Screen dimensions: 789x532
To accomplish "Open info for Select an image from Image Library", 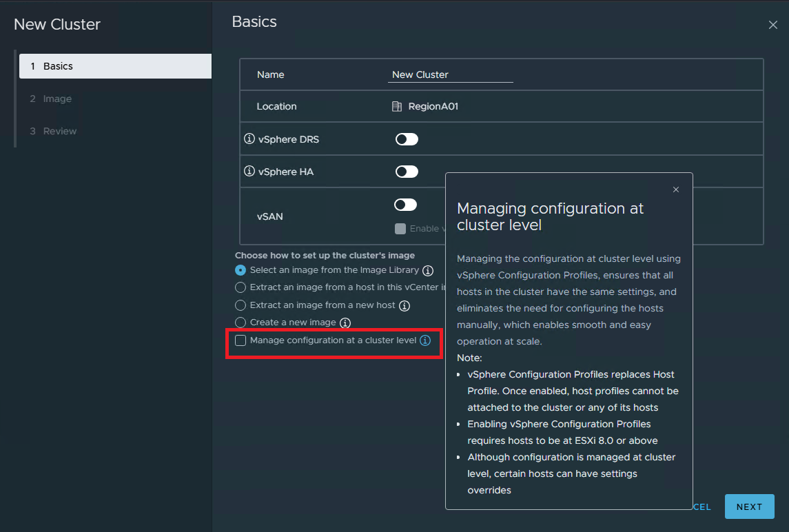I will click(428, 271).
